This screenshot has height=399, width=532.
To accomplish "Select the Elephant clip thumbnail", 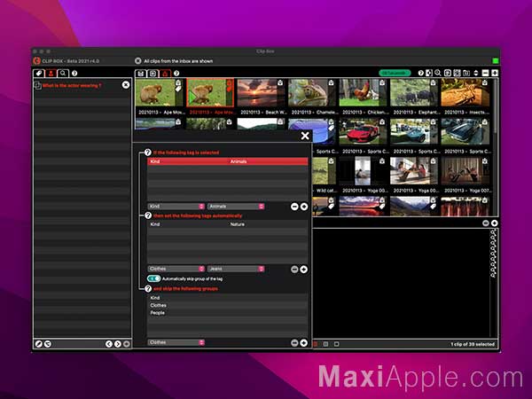I will click(414, 92).
